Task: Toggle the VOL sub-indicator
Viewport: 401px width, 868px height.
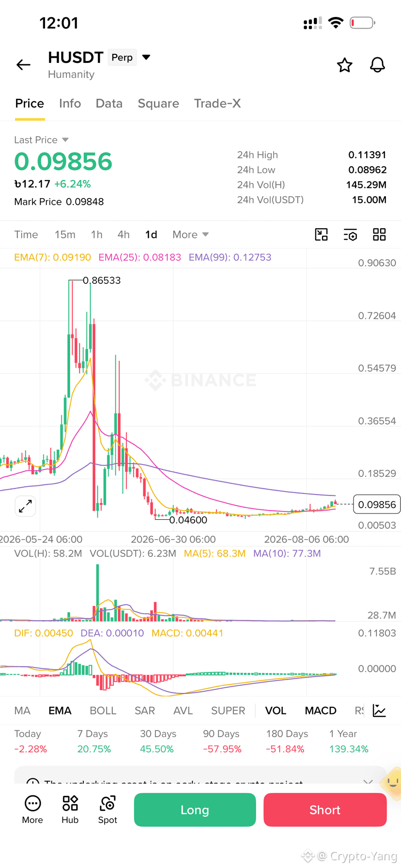Action: click(276, 711)
